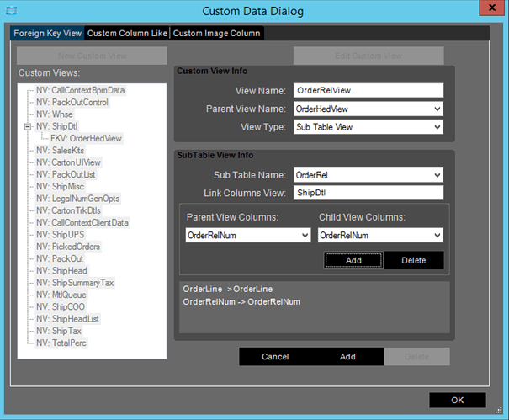The width and height of the screenshot is (509, 420).
Task: Open the Parent View Name dropdown
Action: point(368,109)
